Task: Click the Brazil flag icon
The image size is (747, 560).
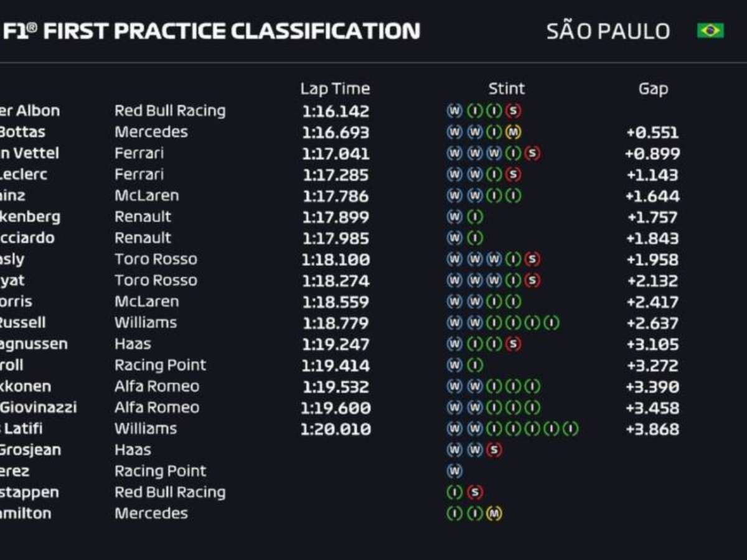Action: pyautogui.click(x=710, y=30)
